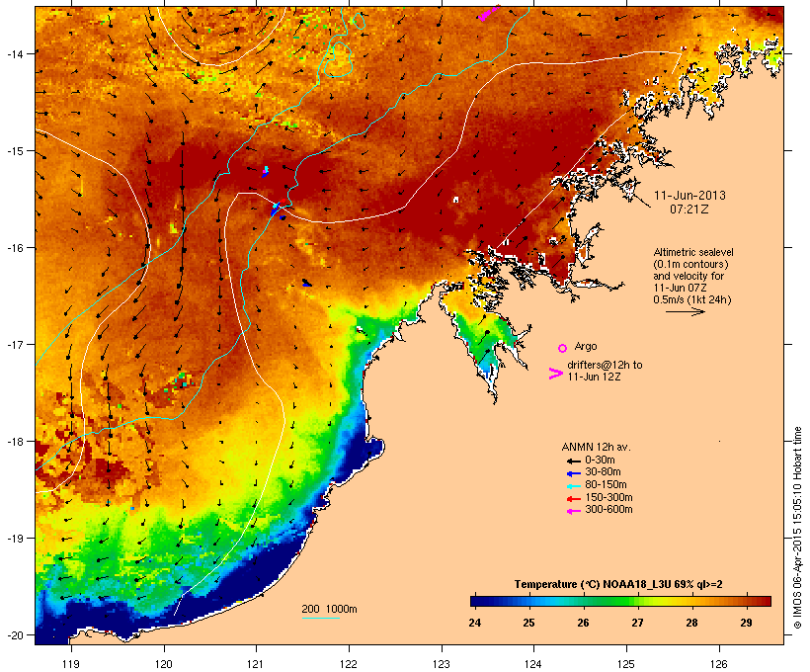Click the magenta Argo circle marker in legend
The height and width of the screenshot is (672, 810).
tap(563, 348)
